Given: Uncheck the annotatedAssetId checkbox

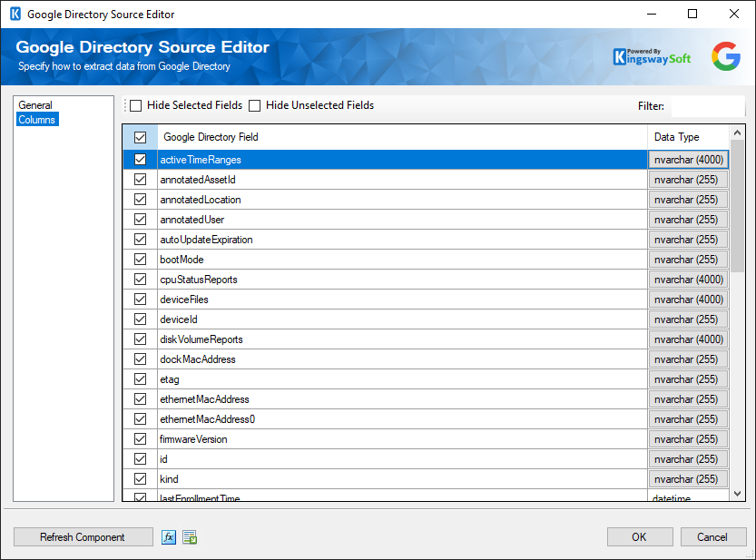Looking at the screenshot, I should (141, 180).
